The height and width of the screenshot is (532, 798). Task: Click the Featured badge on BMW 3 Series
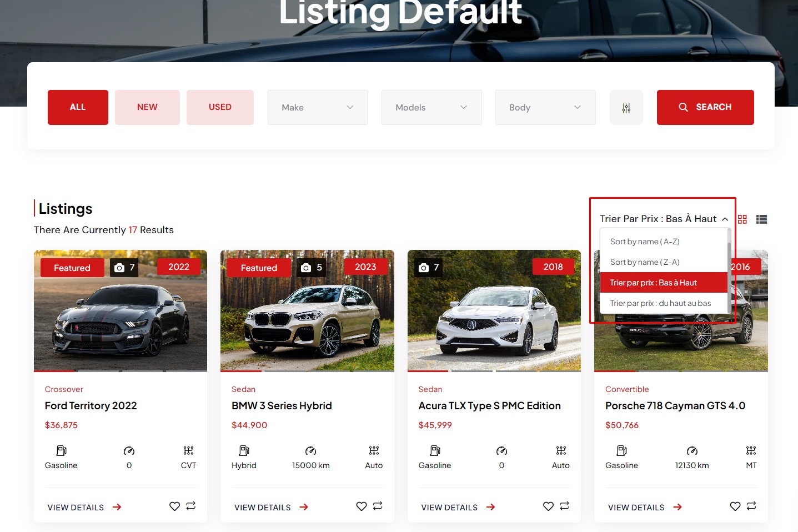[x=259, y=268]
